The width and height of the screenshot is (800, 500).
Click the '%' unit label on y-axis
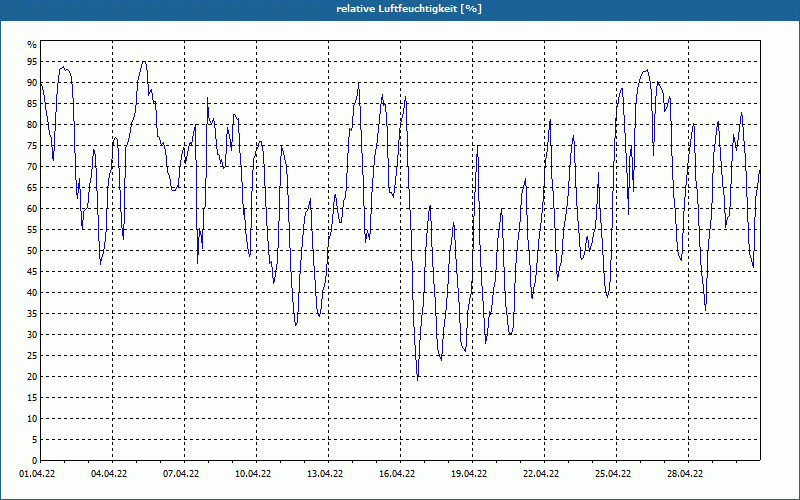tap(32, 45)
